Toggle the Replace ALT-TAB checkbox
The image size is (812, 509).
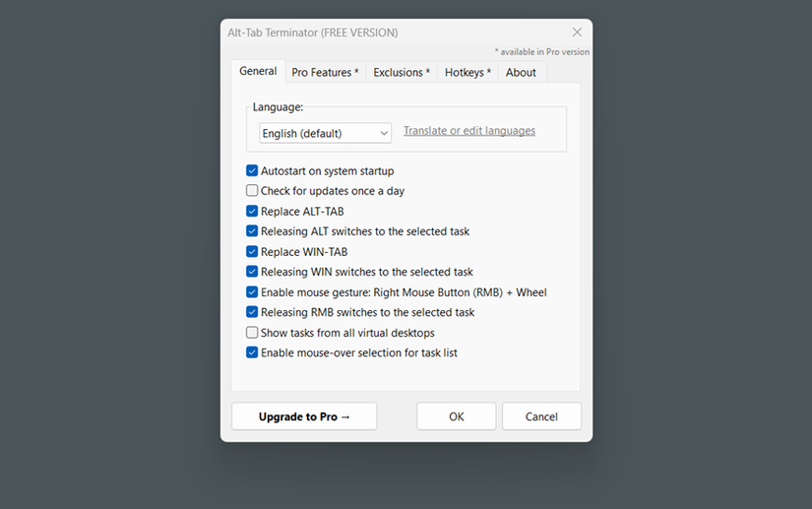tap(252, 212)
